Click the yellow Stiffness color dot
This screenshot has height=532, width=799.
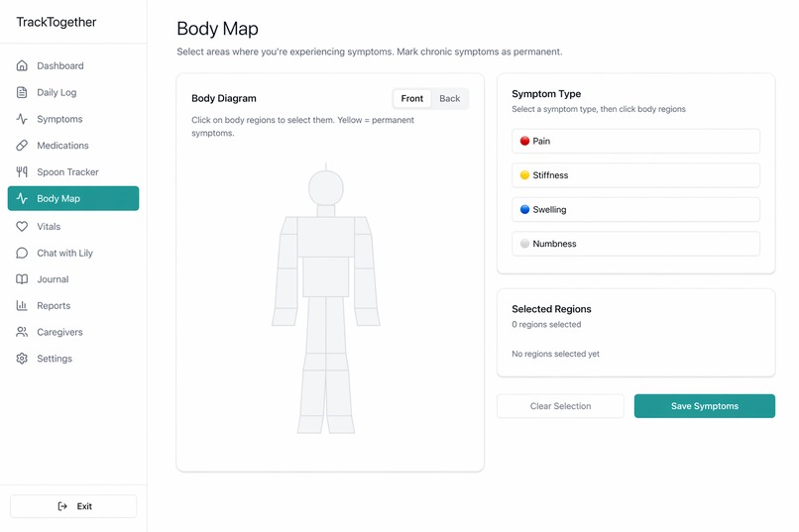point(524,175)
